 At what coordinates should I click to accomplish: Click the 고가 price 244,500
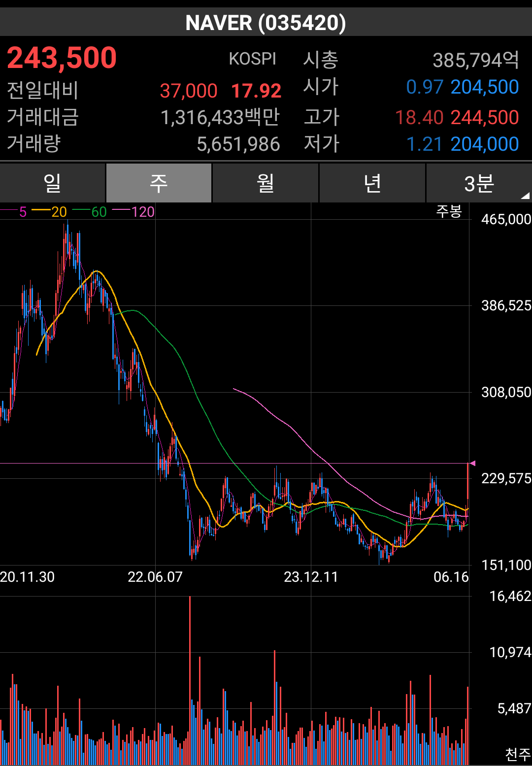tap(485, 118)
